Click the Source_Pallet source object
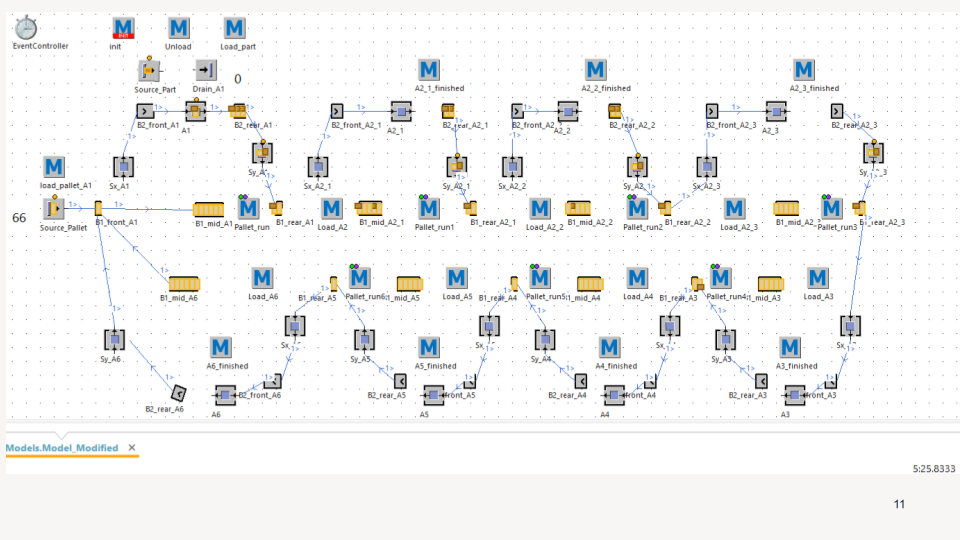Screen dimensions: 960x540 54,209
